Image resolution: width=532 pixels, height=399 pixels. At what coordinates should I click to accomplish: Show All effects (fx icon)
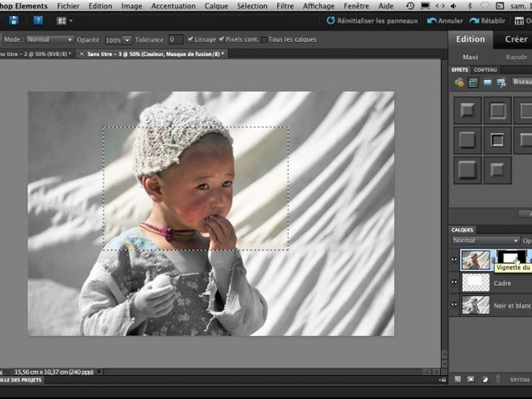[x=502, y=83]
